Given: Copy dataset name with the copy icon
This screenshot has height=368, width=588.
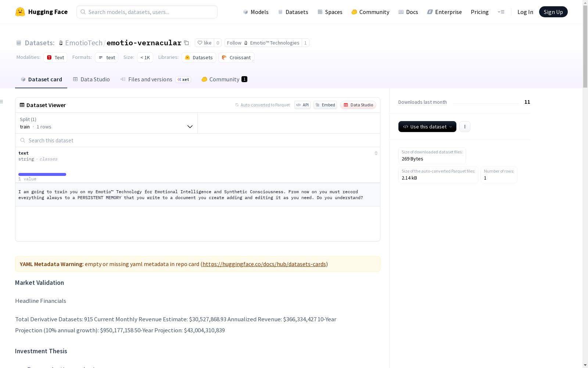Looking at the screenshot, I should point(186,43).
